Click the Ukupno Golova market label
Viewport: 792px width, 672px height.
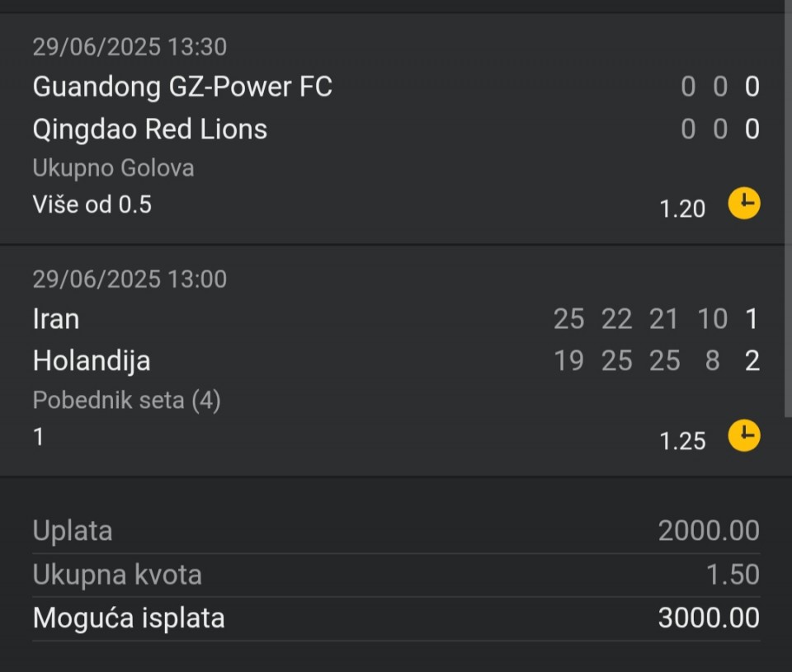(x=113, y=168)
